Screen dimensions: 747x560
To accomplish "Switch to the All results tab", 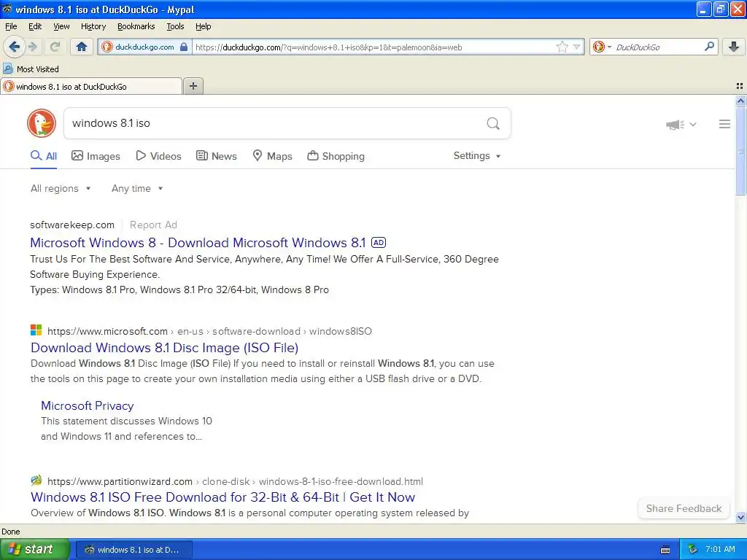I will [43, 156].
